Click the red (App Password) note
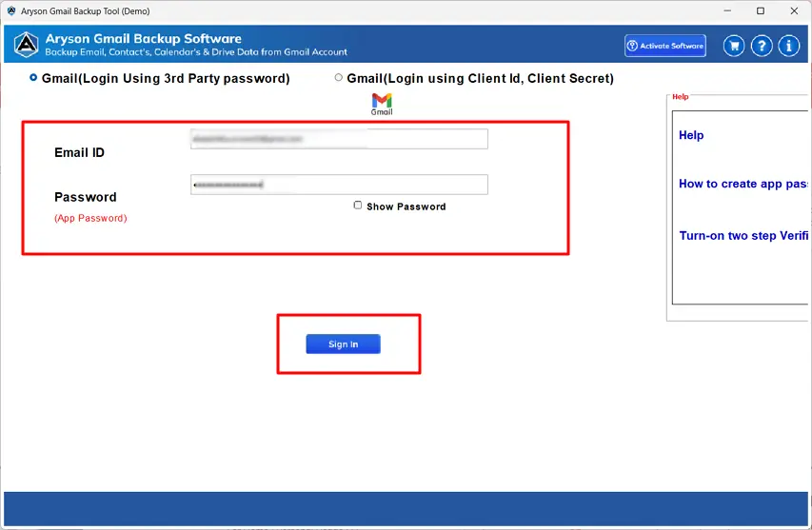Viewport: 812px width, 530px height. click(x=90, y=219)
